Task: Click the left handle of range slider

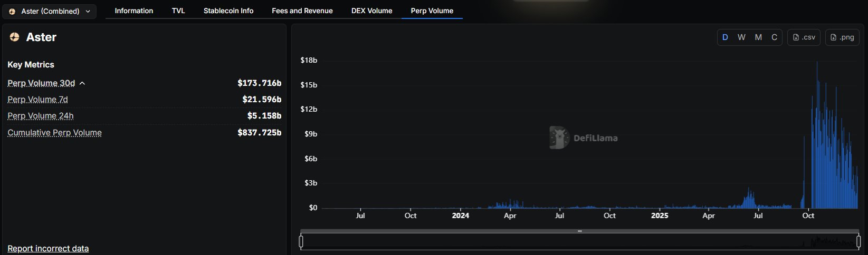Action: click(301, 242)
